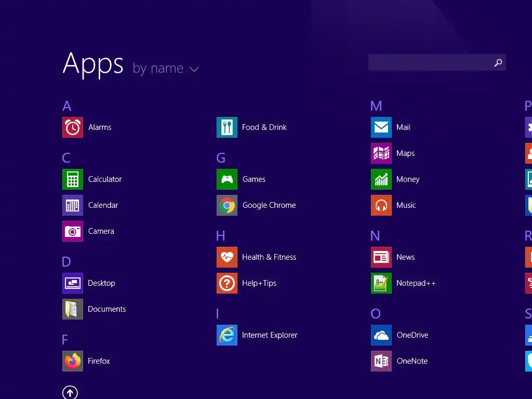This screenshot has height=399, width=532.
Task: Click the 'OneNote' text label
Action: 412,361
